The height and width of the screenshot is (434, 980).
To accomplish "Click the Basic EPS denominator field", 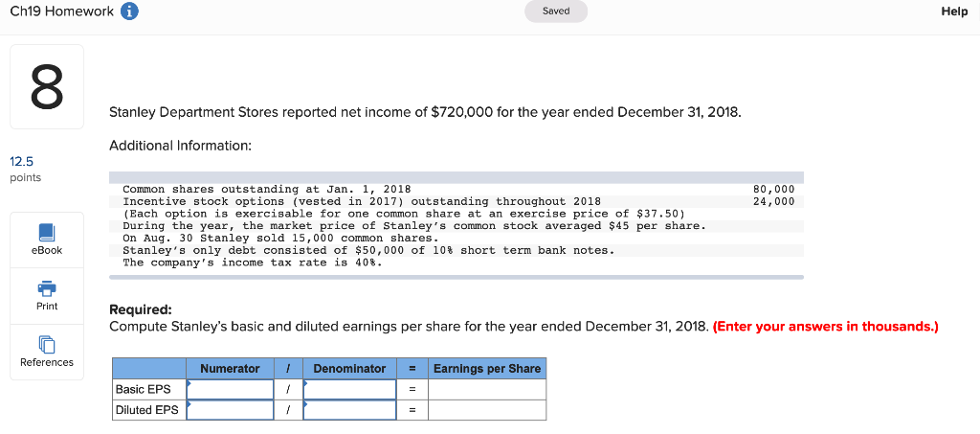I will click(349, 389).
